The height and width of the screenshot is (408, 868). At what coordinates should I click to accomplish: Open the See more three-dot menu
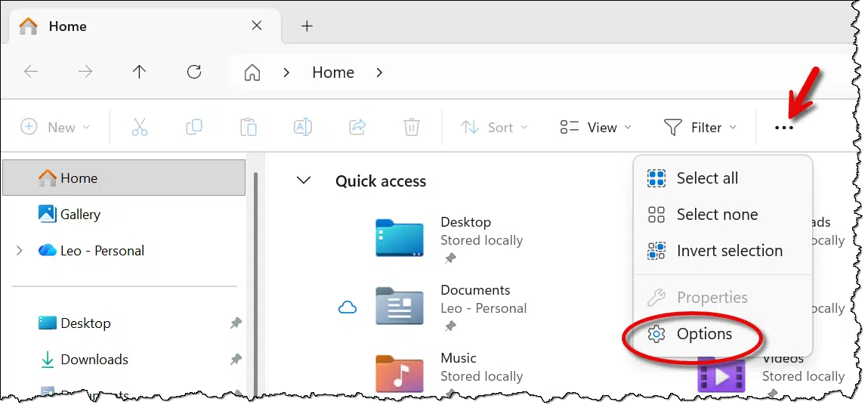pos(784,128)
